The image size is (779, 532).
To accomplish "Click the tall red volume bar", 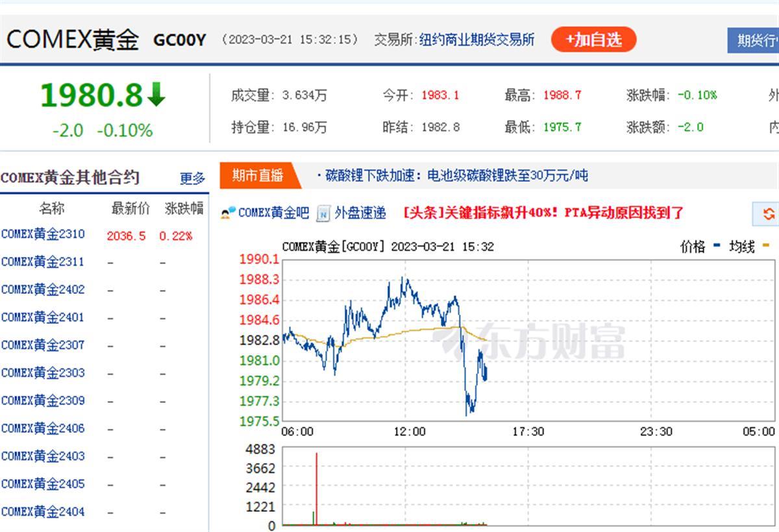I will pyautogui.click(x=316, y=490).
